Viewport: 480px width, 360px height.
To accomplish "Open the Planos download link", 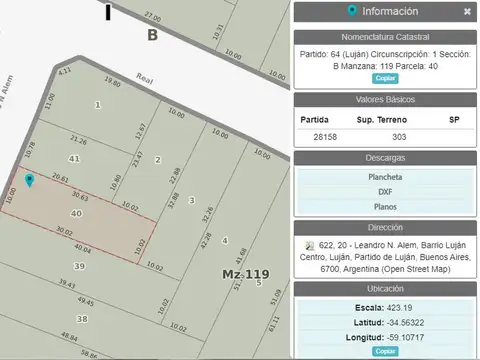I will pyautogui.click(x=385, y=207).
